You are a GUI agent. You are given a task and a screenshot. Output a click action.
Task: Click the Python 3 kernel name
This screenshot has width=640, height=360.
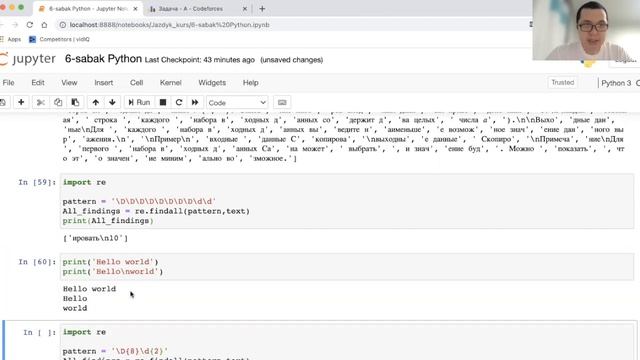(x=616, y=83)
